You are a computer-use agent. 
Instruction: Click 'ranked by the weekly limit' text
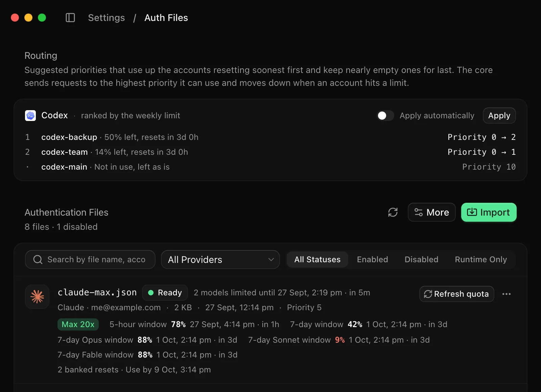pos(131,116)
